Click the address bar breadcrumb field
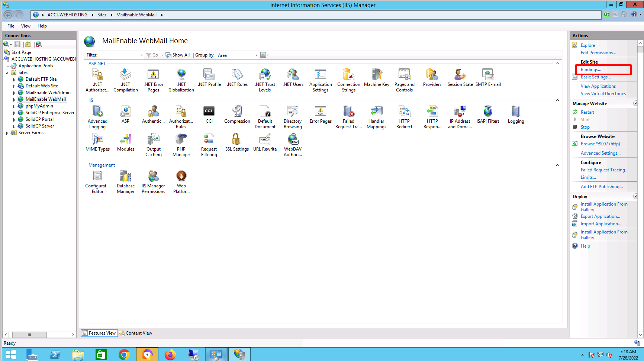Screen dimensions: 644x361 pyautogui.click(x=316, y=15)
